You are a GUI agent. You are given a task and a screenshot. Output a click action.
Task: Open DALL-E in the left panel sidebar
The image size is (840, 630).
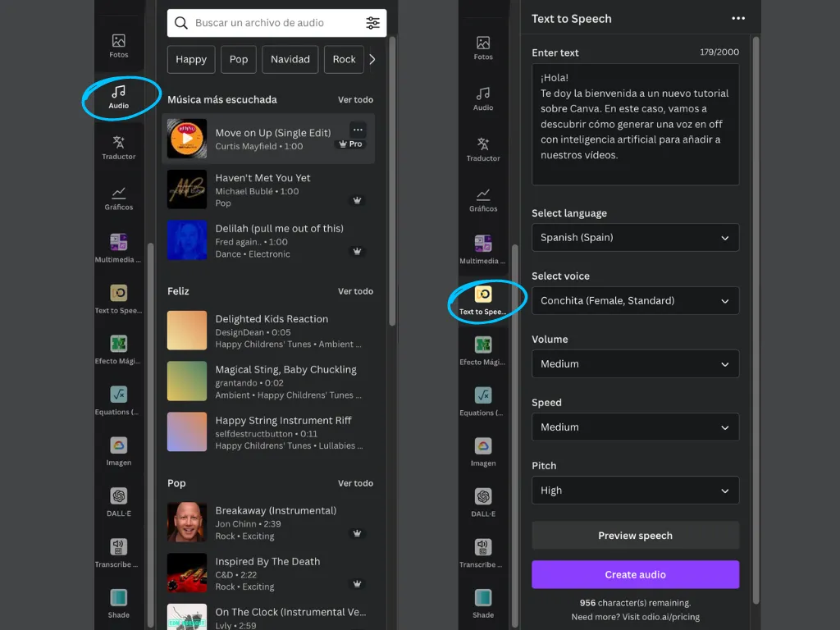click(118, 502)
